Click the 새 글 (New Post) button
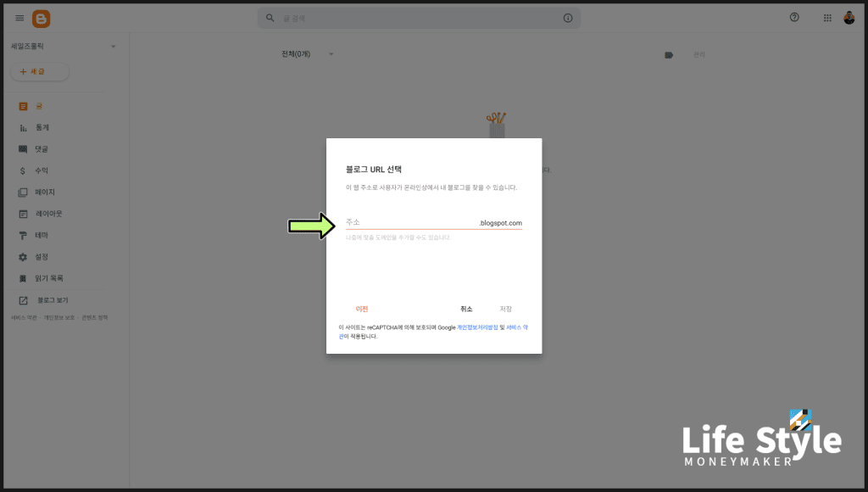 39,72
